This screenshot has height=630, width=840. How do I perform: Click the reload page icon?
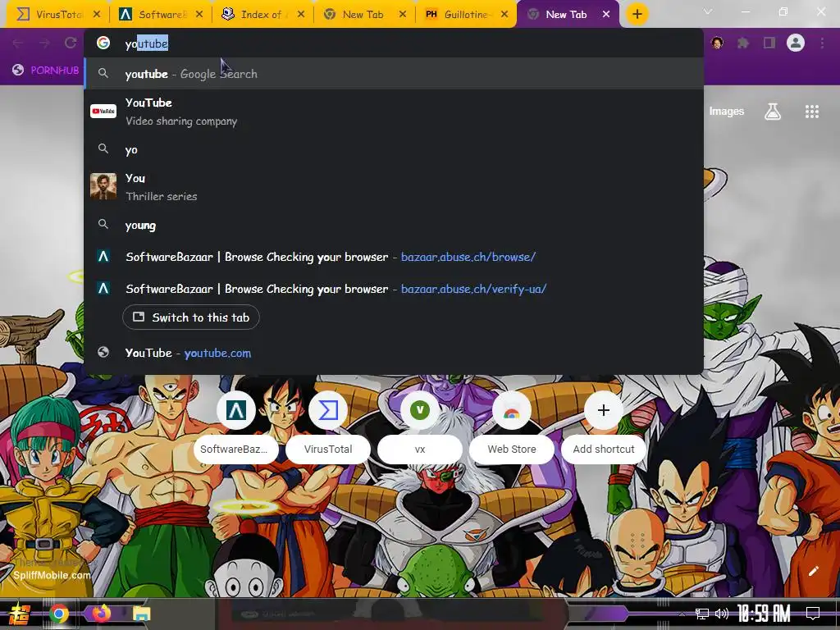coord(71,43)
